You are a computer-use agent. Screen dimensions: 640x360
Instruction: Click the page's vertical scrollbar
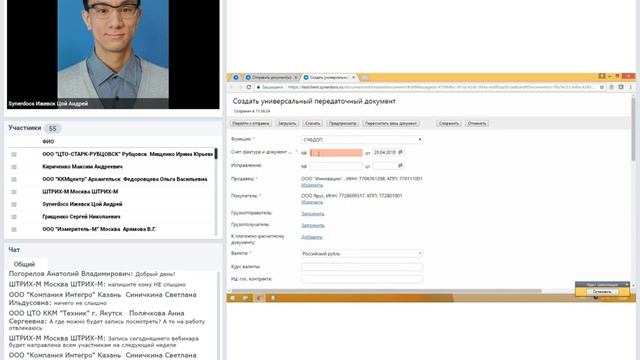[633, 129]
